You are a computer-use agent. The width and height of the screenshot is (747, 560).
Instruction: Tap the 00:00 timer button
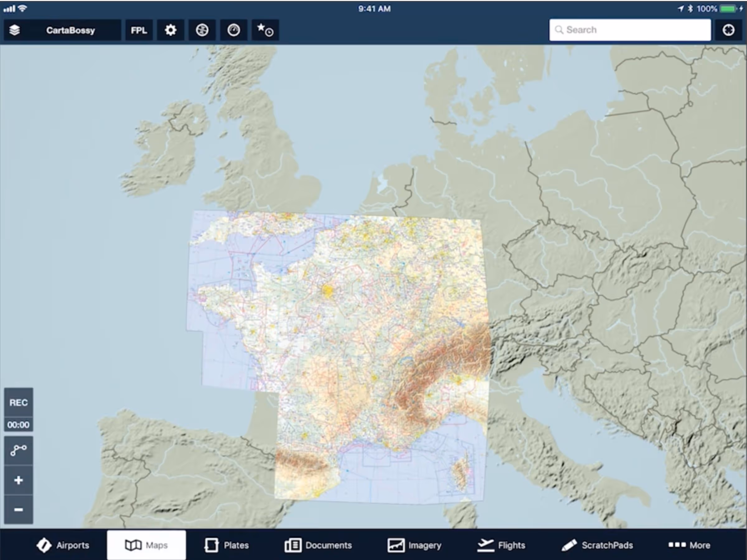pyautogui.click(x=19, y=425)
